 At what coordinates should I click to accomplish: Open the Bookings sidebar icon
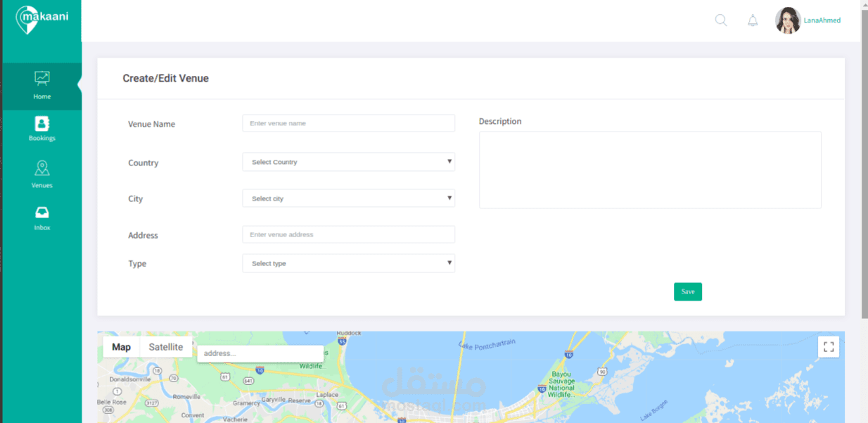click(x=42, y=123)
